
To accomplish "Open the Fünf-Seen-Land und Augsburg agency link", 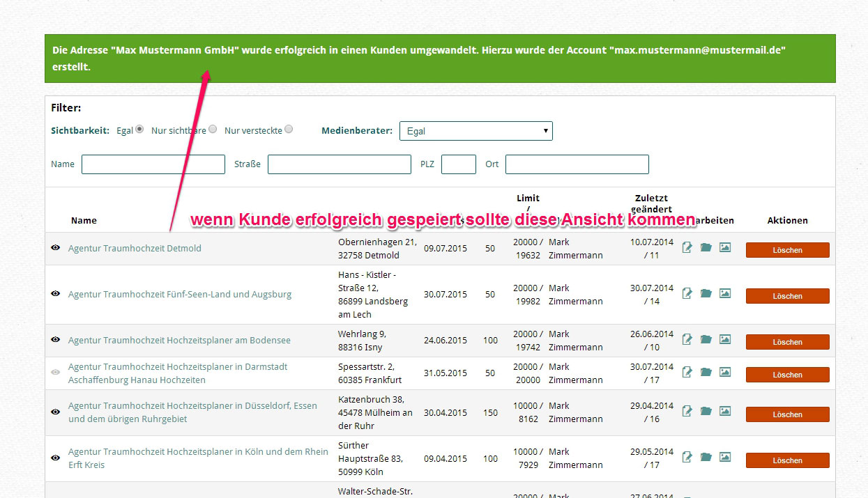I will click(x=180, y=295).
